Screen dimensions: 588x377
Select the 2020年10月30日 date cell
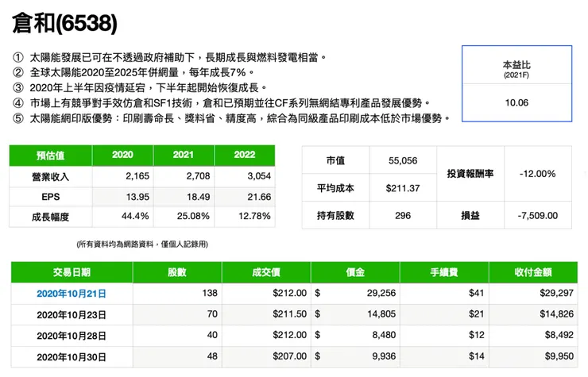[x=72, y=357]
